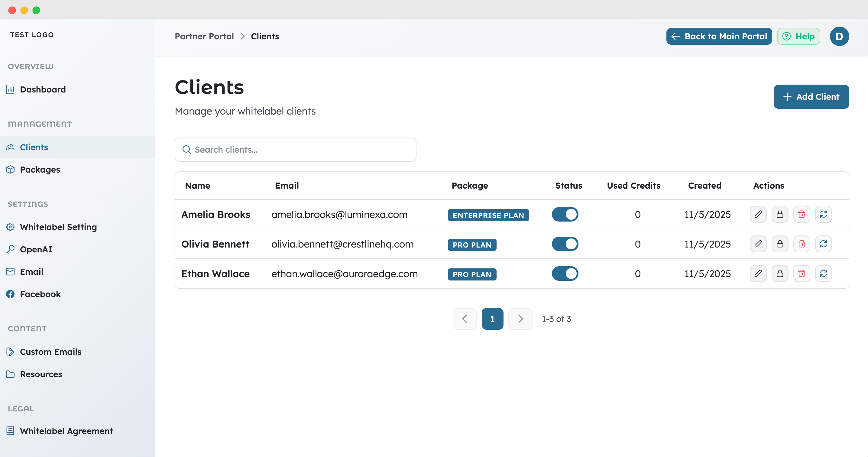Click the search magnifier icon

186,150
